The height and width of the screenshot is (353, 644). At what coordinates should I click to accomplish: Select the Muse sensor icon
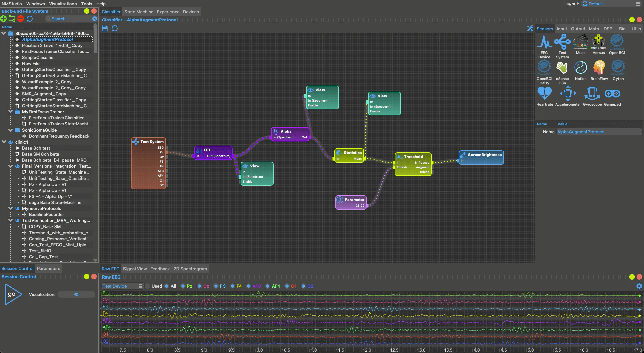[580, 43]
